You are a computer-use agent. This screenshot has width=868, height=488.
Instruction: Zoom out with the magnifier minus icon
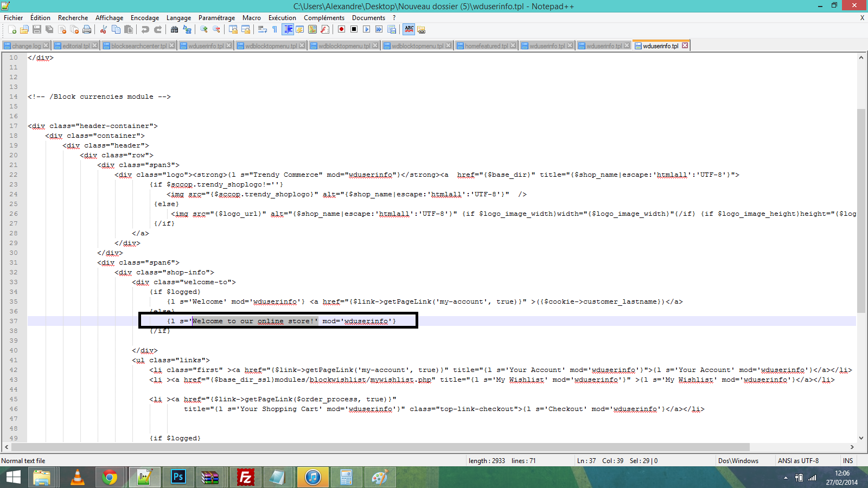pos(216,29)
